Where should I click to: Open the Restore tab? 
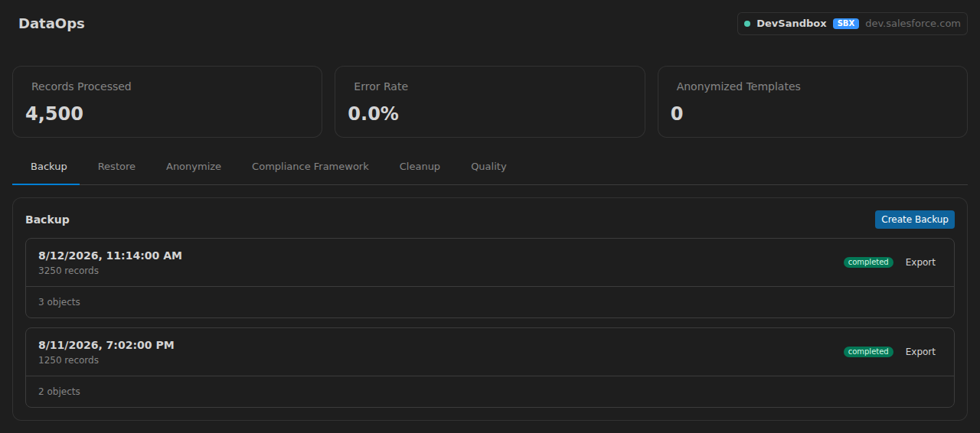coord(116,167)
